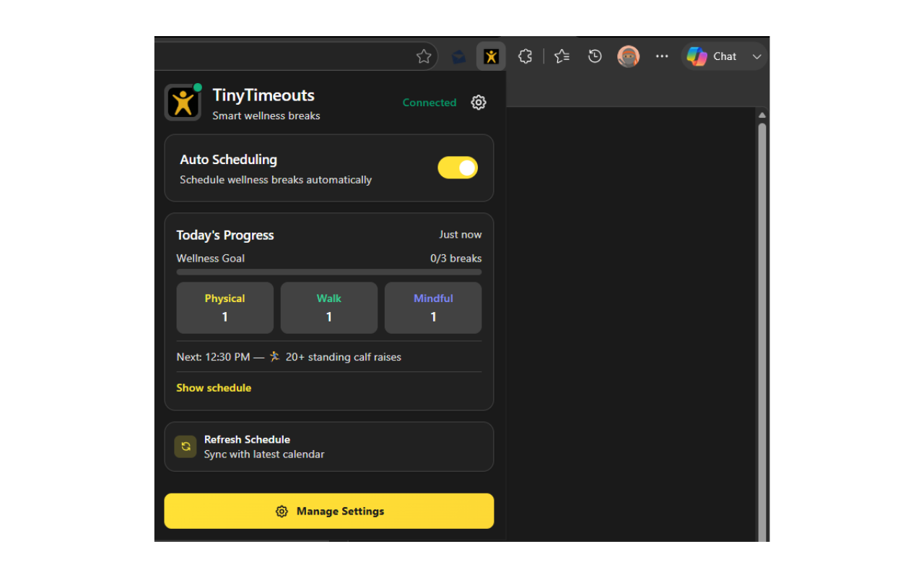Click the Today's Progress heading
The width and height of the screenshot is (924, 578).
coord(225,235)
